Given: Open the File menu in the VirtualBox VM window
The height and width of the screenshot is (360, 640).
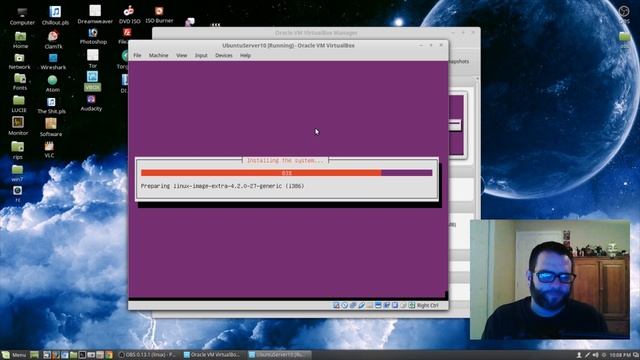Looking at the screenshot, I should click(x=137, y=55).
